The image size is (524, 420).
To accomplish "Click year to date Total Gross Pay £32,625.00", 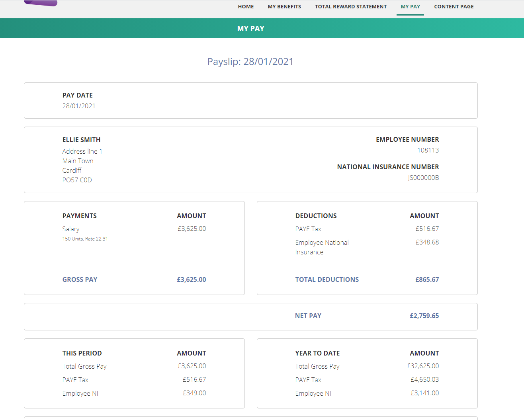I will tap(423, 366).
